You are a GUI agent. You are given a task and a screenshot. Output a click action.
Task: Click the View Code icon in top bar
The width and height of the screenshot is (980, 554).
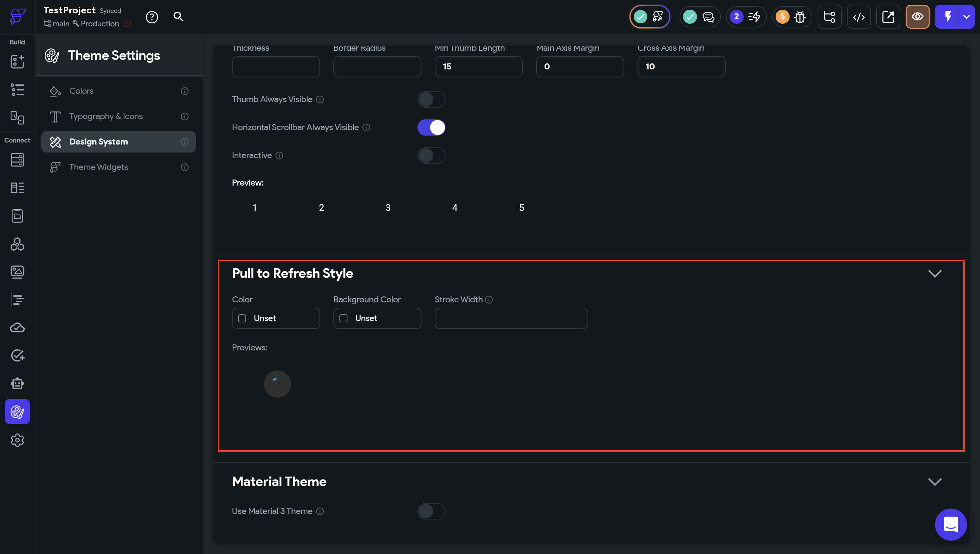coord(859,17)
